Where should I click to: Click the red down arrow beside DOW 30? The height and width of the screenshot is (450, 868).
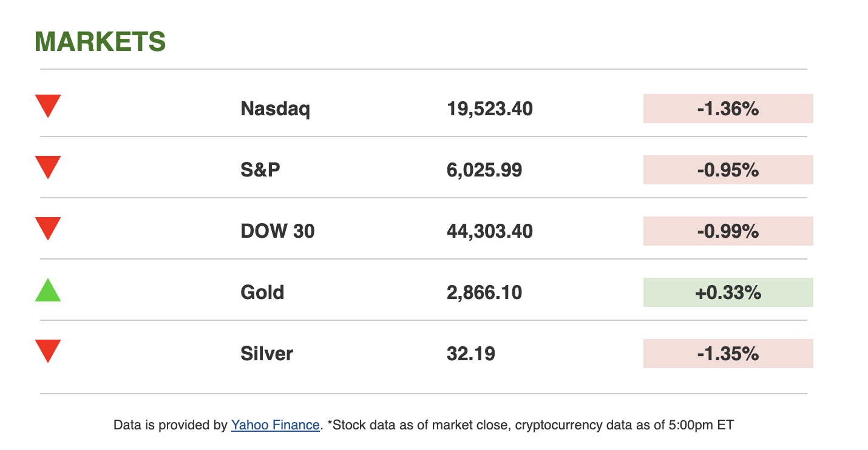coord(48,229)
